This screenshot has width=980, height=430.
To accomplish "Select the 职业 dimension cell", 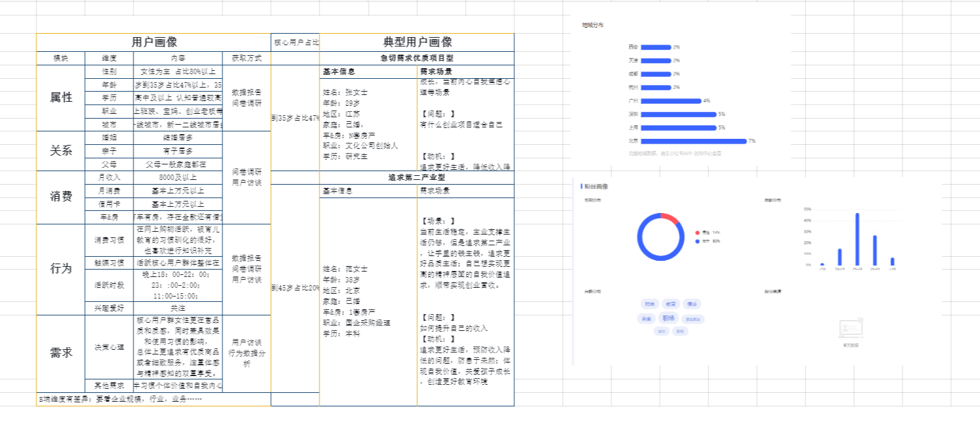I will click(x=110, y=111).
